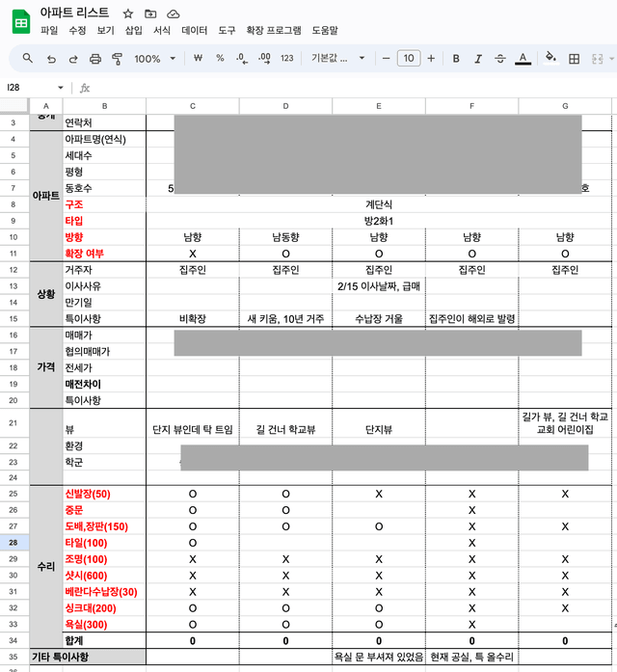Select row 34 header
Image resolution: width=617 pixels, height=672 pixels.
click(13, 641)
